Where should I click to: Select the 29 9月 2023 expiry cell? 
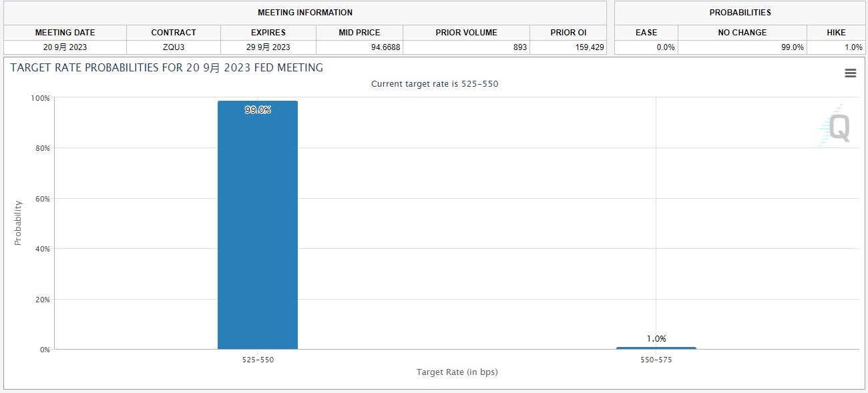(x=268, y=47)
